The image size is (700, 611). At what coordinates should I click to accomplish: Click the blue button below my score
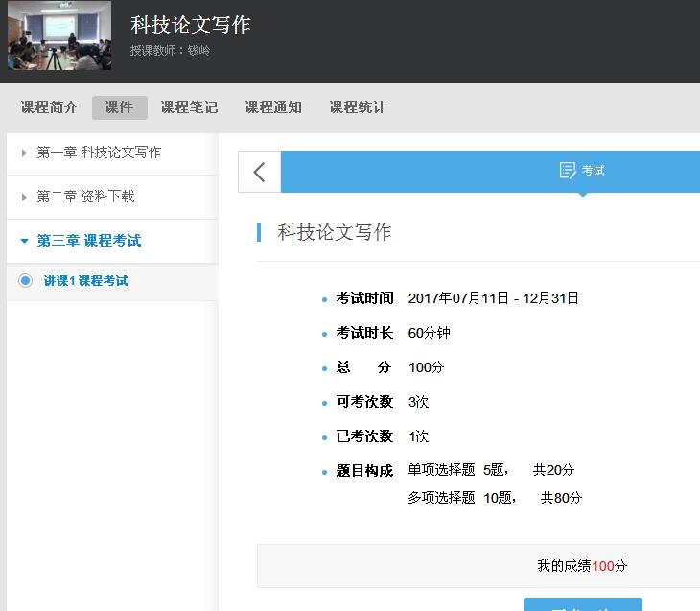pos(582,603)
